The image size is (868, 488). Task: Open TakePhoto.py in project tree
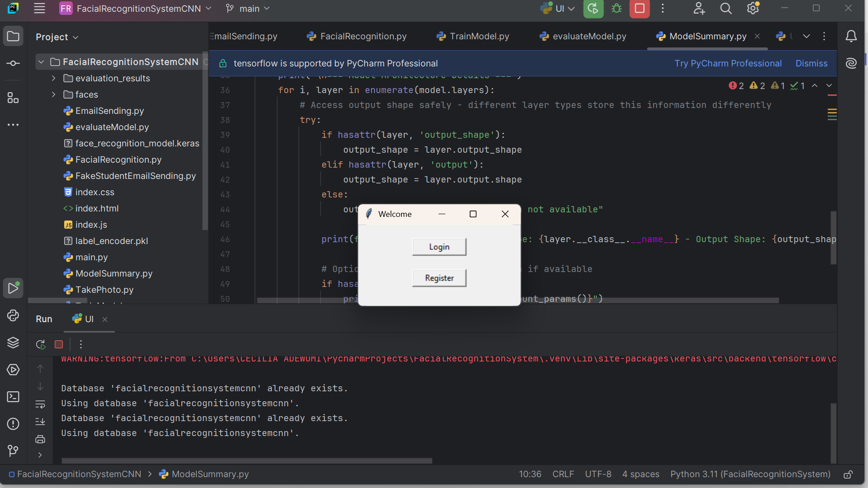point(104,290)
